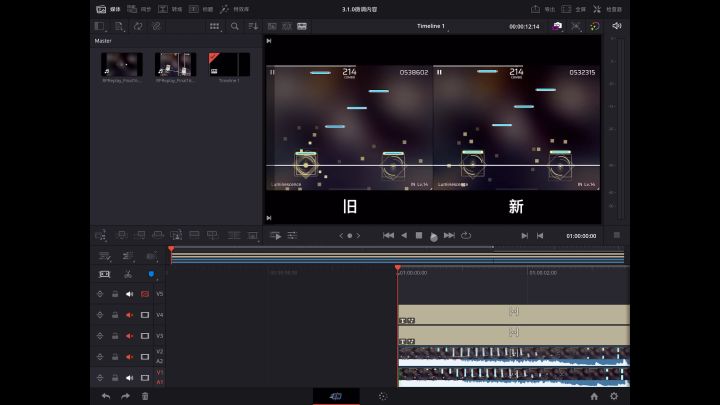The image size is (720, 405).
Task: Mute the V5 track
Action: [129, 294]
